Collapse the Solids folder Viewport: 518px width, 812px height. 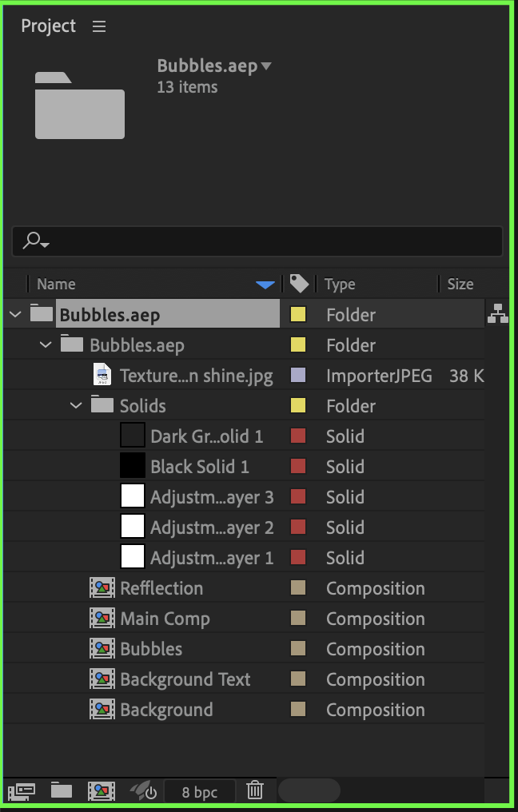(76, 406)
